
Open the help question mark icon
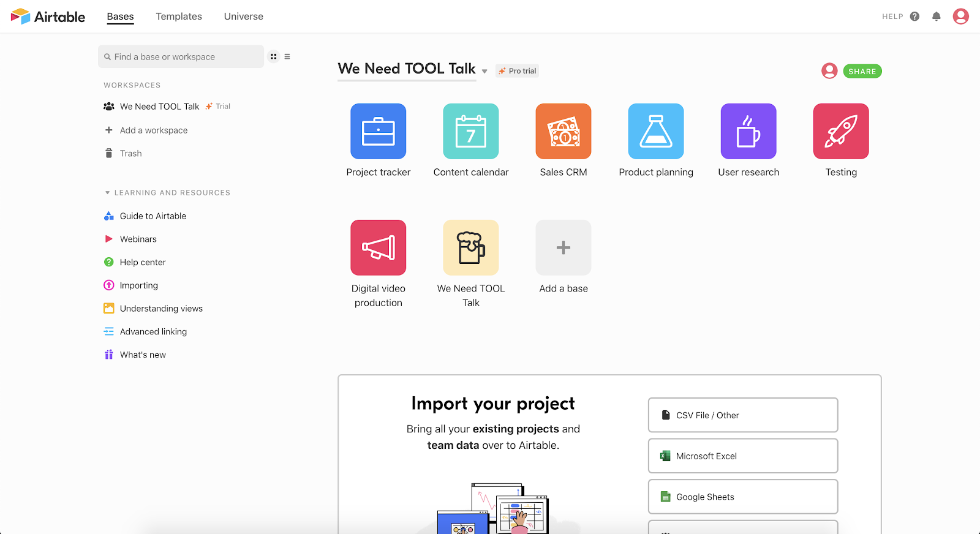point(914,17)
